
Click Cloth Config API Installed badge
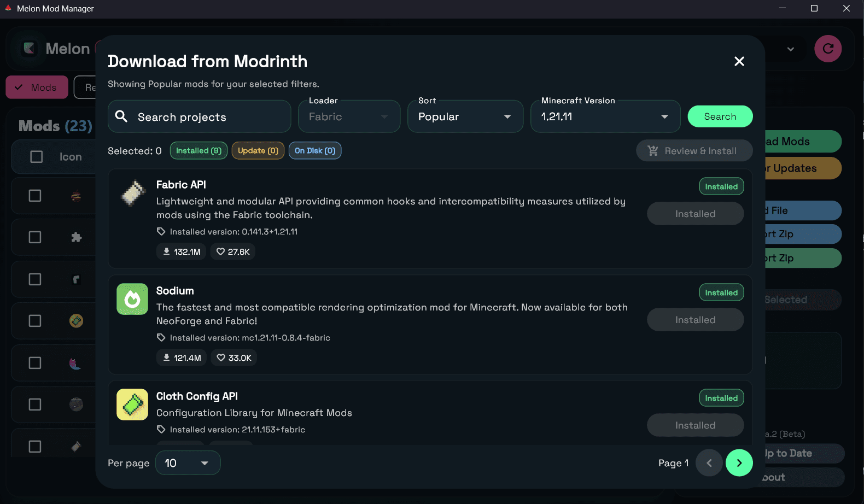click(721, 398)
